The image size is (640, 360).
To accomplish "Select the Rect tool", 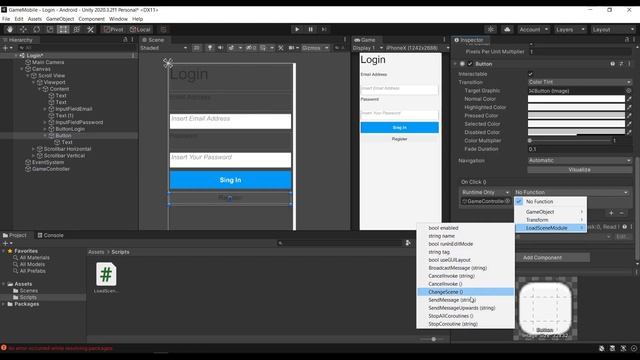I will tap(63, 29).
